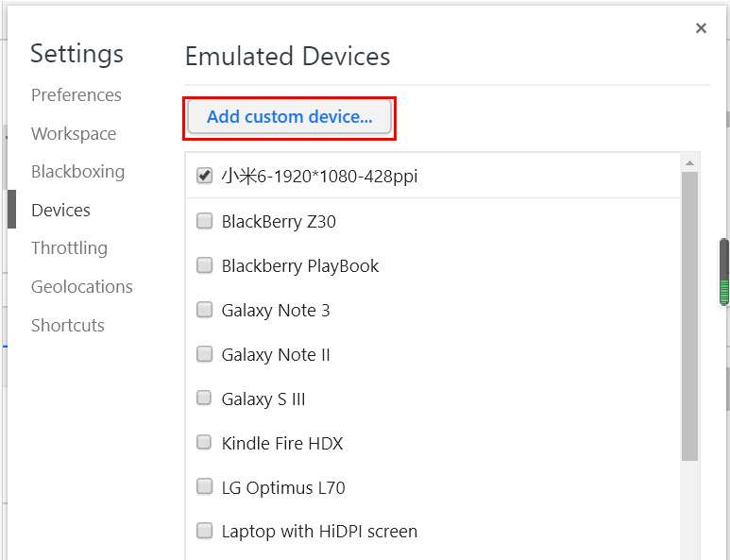Open the Preferences settings tab
730x560 pixels.
point(76,95)
